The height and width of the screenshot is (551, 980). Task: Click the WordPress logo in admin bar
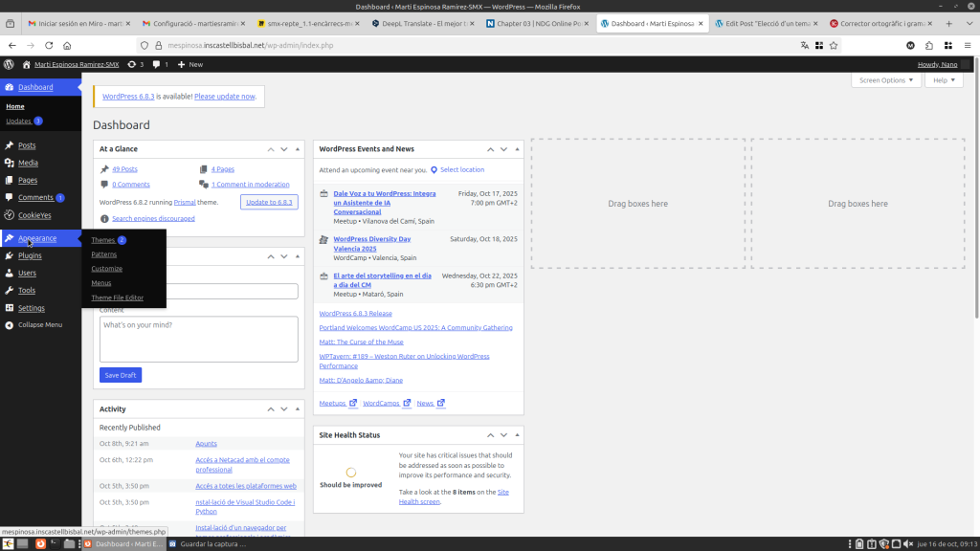click(x=9, y=64)
